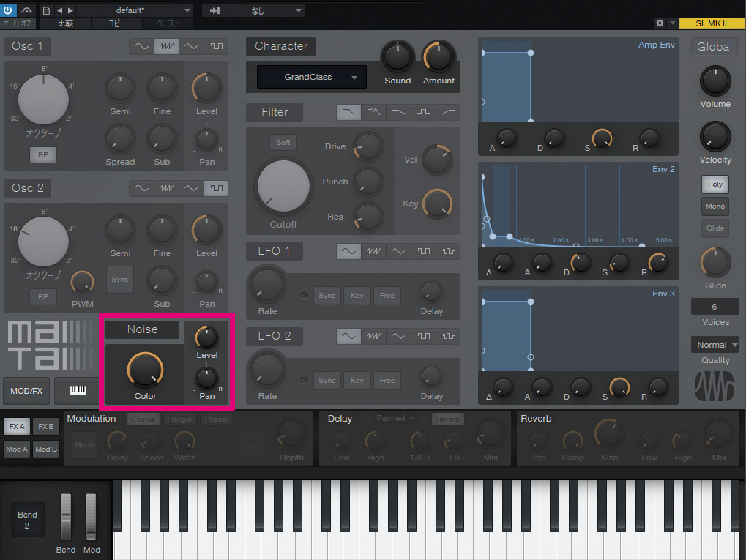Screen dimensions: 746x560
Task: Open the Delay Panned mode dropdown
Action: (x=395, y=418)
